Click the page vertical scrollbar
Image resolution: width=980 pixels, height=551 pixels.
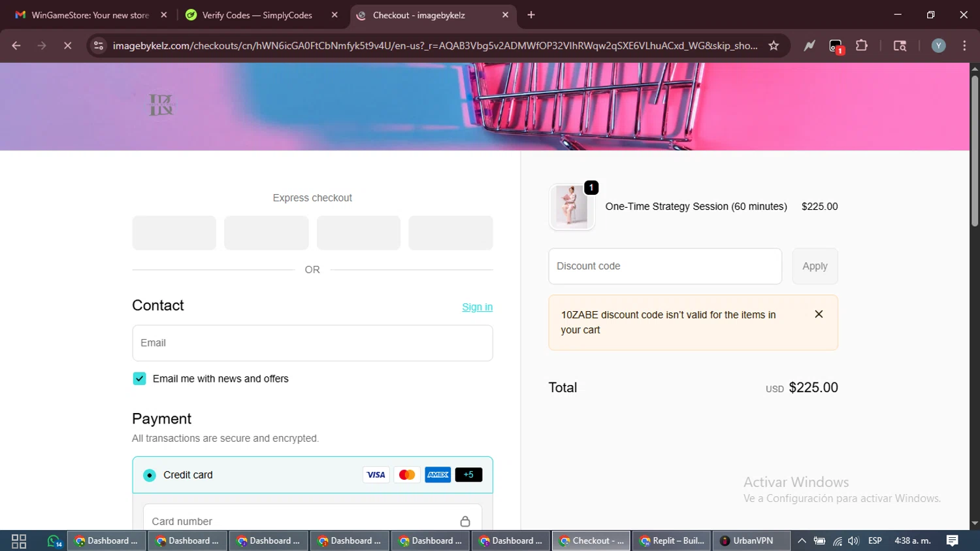975,152
